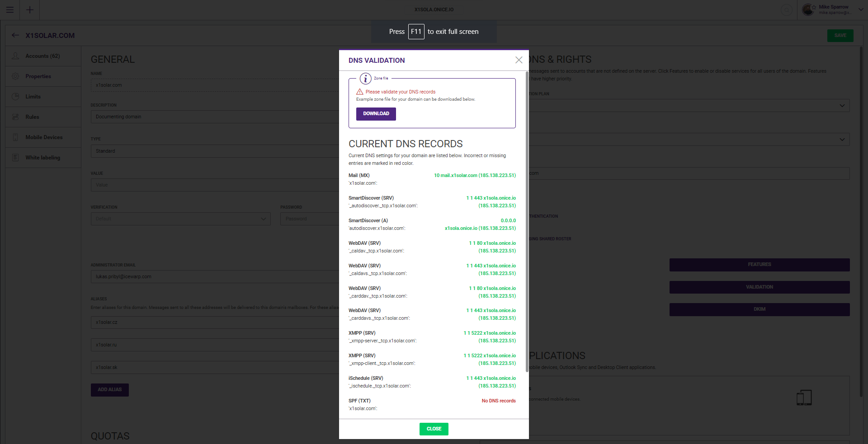
Task: Click the Value input field
Action: point(215,185)
